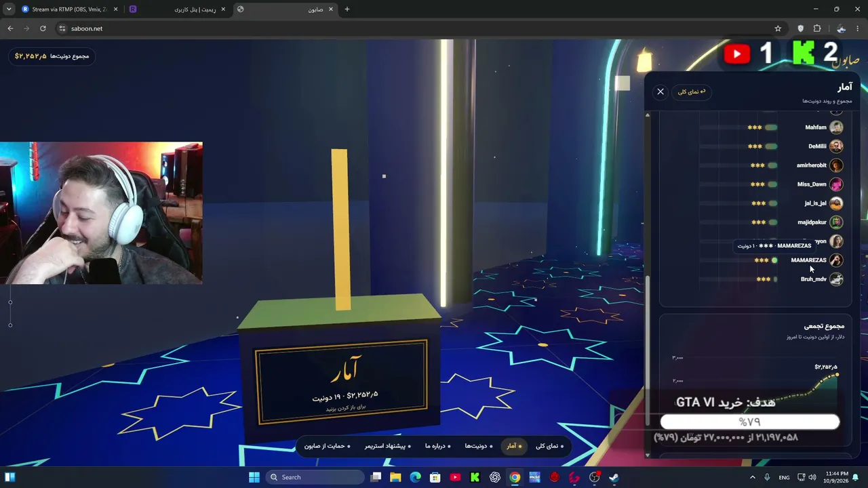
Task: Close the آمار stats panel
Action: click(x=660, y=91)
